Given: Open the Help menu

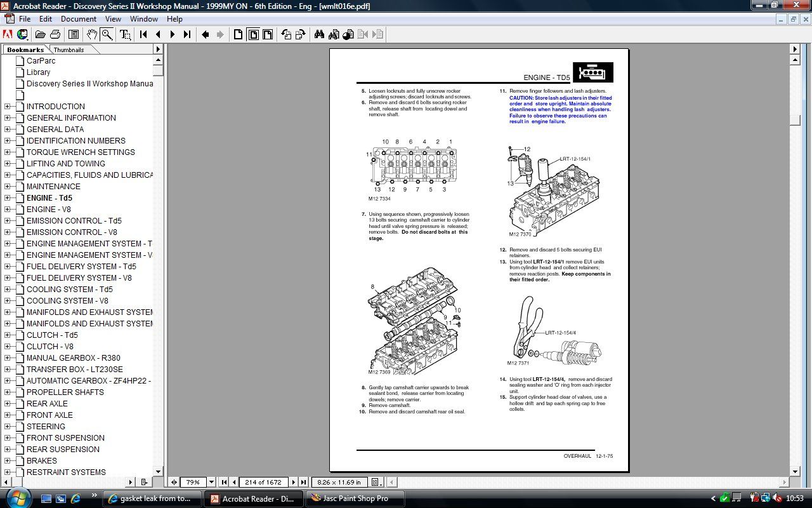Looking at the screenshot, I should pos(174,19).
